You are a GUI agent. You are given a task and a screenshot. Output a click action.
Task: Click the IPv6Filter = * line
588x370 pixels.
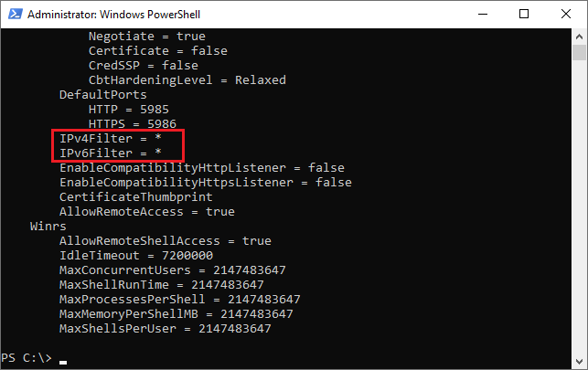click(111, 153)
